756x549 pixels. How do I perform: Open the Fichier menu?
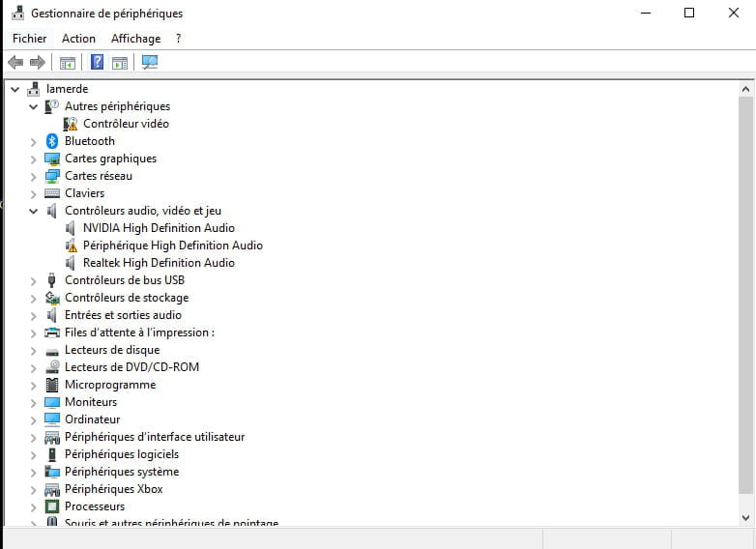[x=29, y=39]
